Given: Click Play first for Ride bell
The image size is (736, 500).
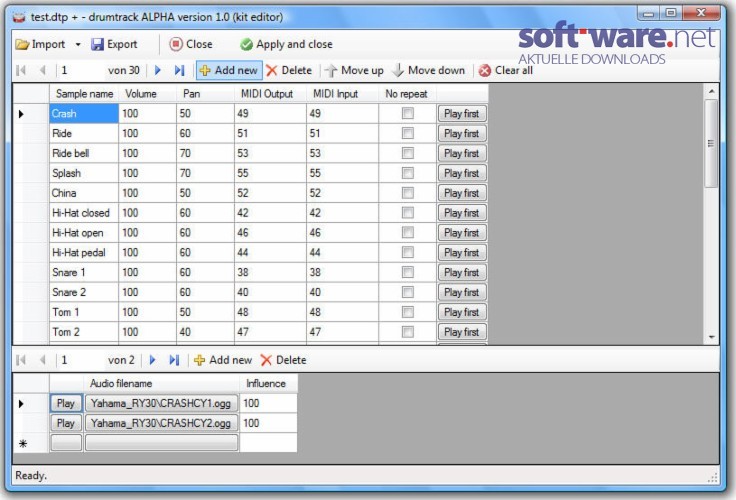Looking at the screenshot, I should point(462,153).
